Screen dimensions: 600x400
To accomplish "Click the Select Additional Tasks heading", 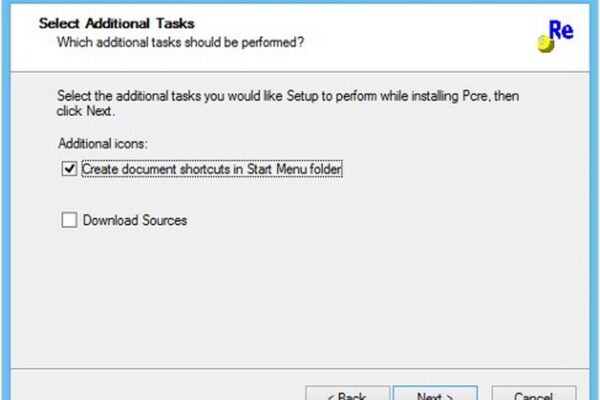I will 116,24.
